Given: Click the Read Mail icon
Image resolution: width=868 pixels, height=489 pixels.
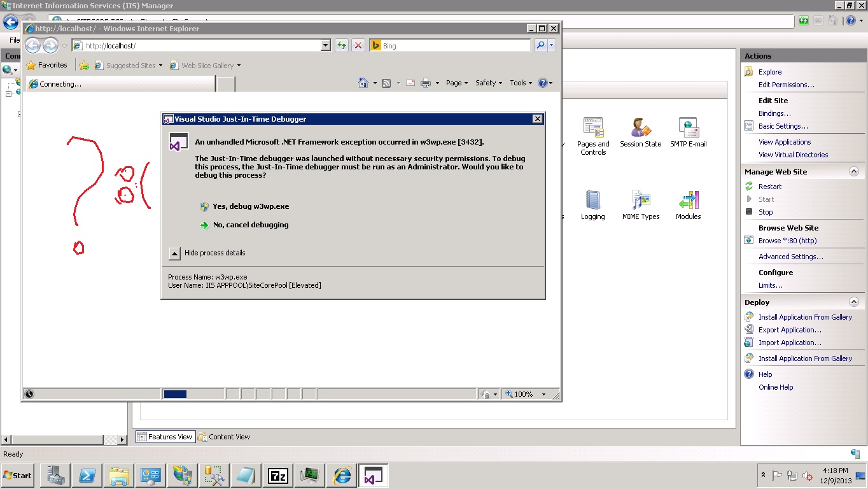Looking at the screenshot, I should coord(410,83).
